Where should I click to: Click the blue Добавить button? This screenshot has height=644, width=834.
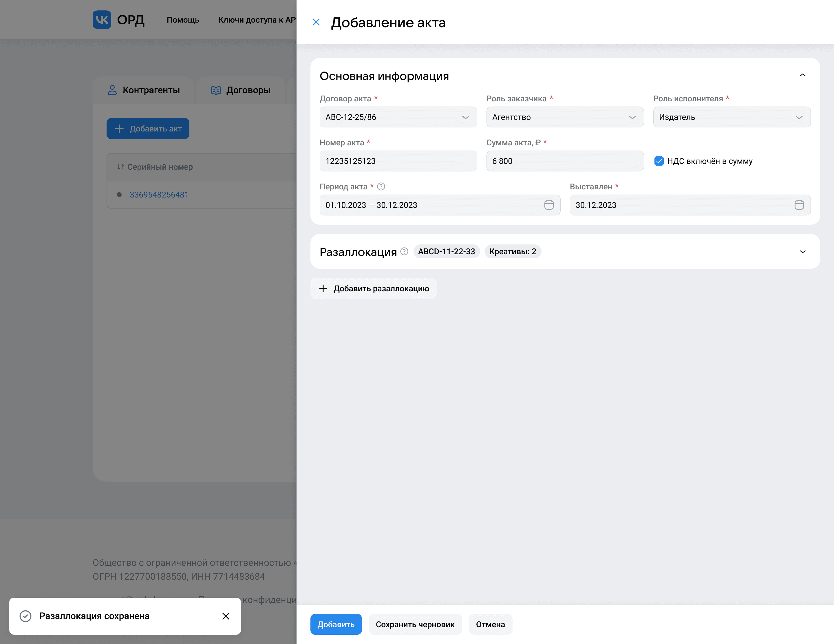pyautogui.click(x=336, y=624)
